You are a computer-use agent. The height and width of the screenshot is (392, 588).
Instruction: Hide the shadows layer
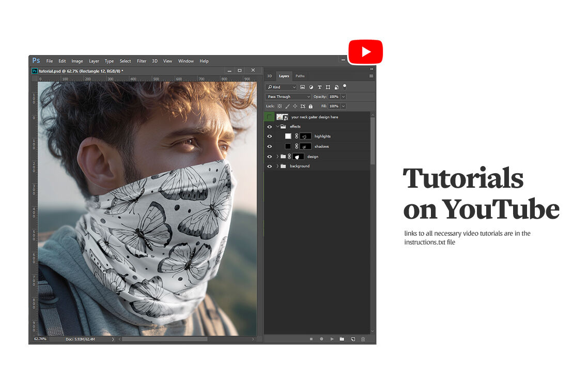click(x=269, y=146)
